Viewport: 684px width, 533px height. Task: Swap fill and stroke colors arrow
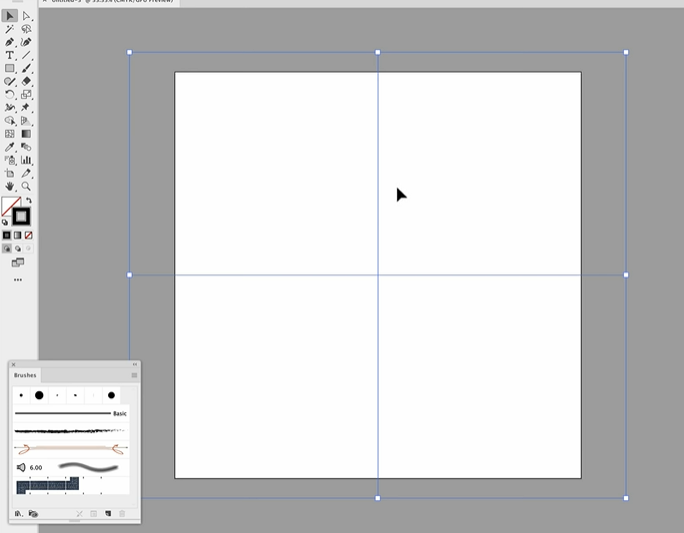pyautogui.click(x=29, y=201)
